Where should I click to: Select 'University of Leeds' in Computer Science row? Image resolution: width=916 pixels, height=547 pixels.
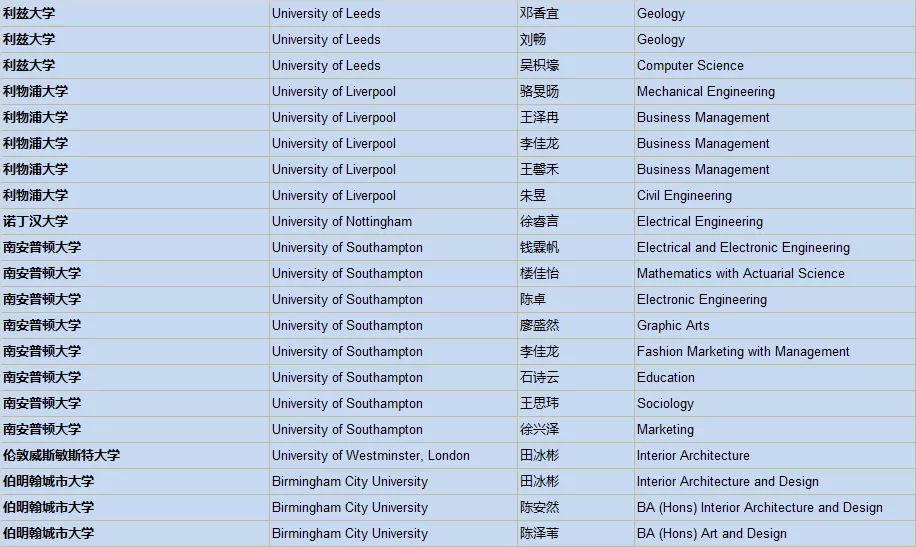326,65
